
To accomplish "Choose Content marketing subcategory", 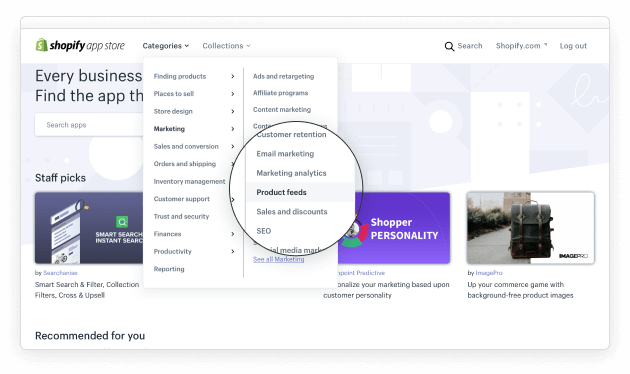I will point(282,109).
